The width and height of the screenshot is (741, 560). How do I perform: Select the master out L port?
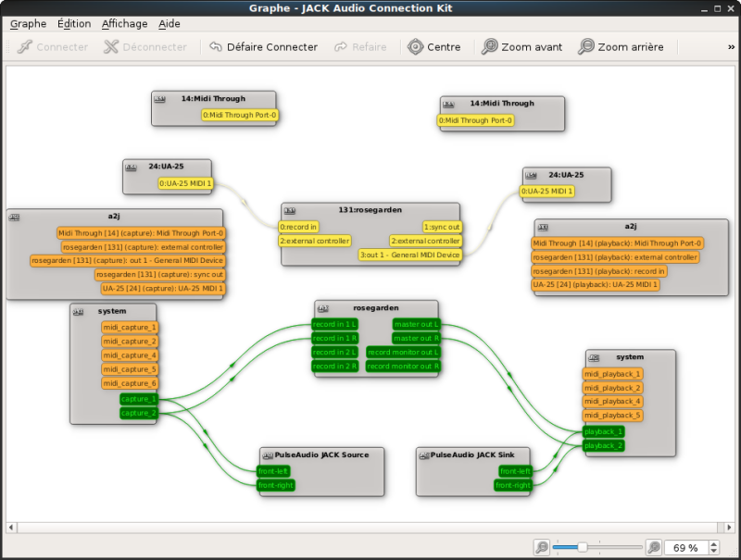(x=416, y=324)
